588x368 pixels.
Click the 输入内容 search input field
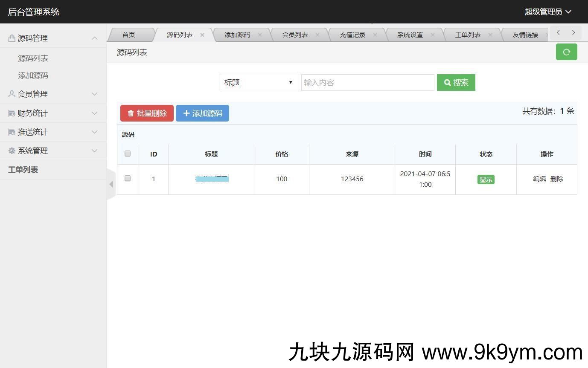[x=367, y=83]
